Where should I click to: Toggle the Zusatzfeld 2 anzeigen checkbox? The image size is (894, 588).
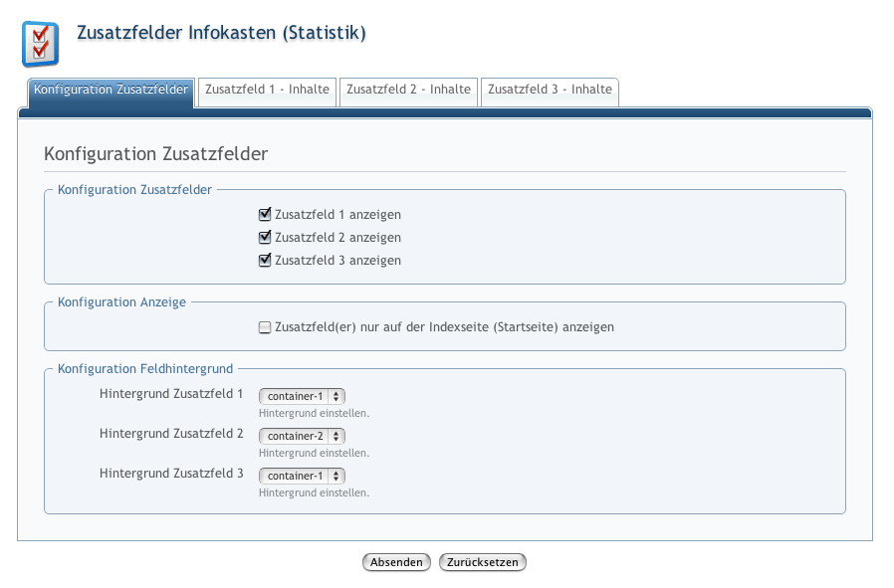point(265,238)
